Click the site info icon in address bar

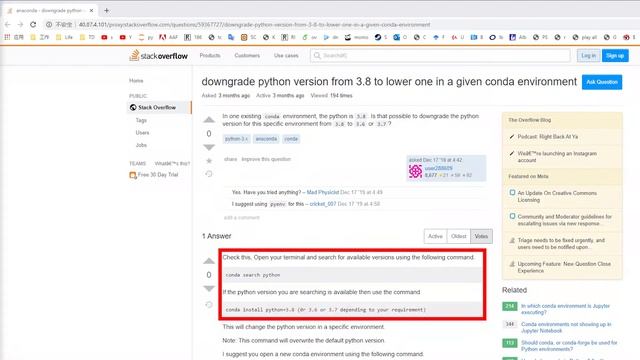click(x=49, y=24)
